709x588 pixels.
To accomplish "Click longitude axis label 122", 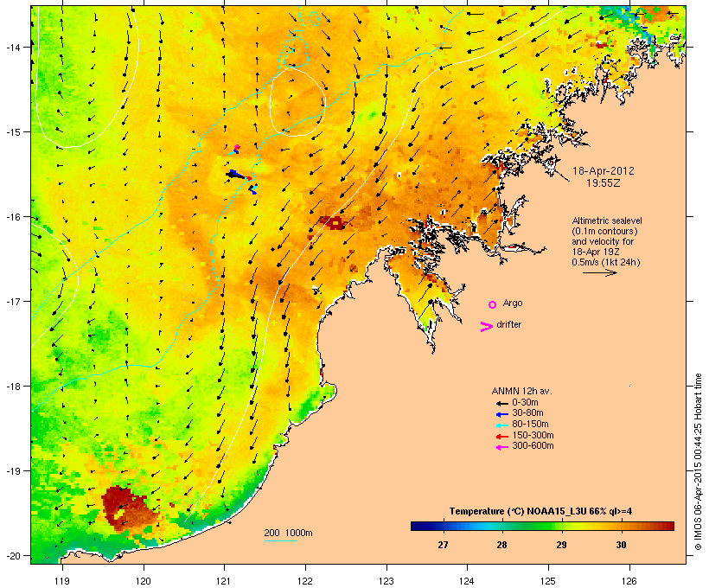I will pos(305,581).
